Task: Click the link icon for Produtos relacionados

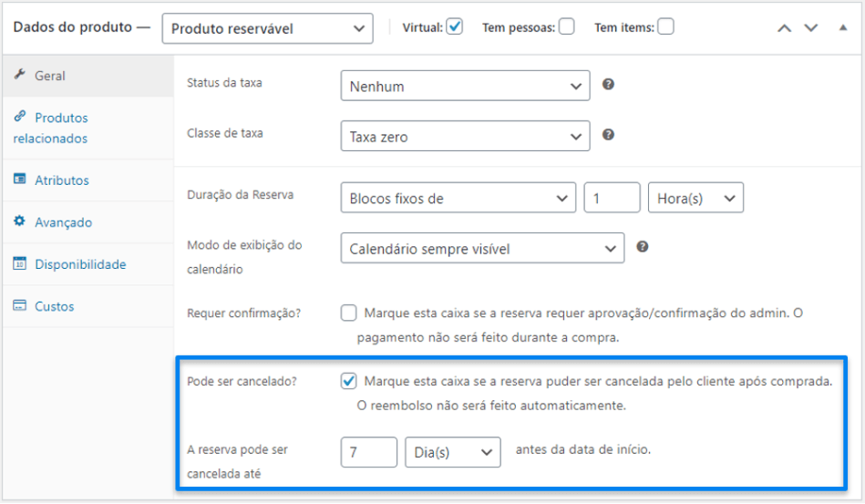Action: pos(19,118)
